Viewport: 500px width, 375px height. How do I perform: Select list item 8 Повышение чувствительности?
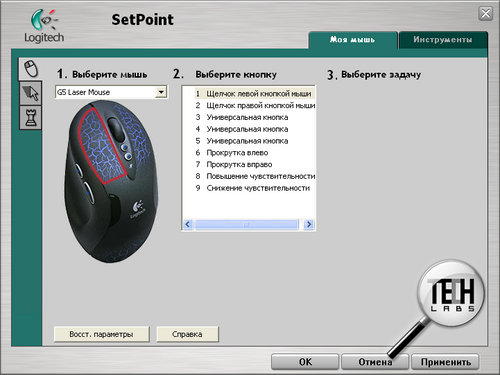point(255,176)
